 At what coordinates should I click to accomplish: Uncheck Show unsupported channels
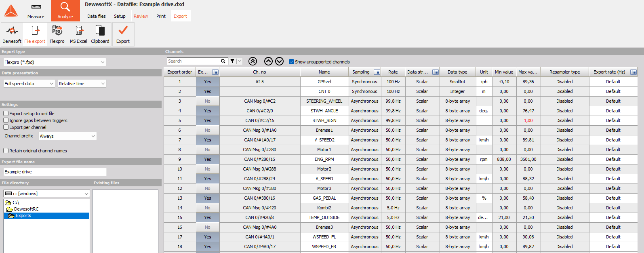[291, 62]
